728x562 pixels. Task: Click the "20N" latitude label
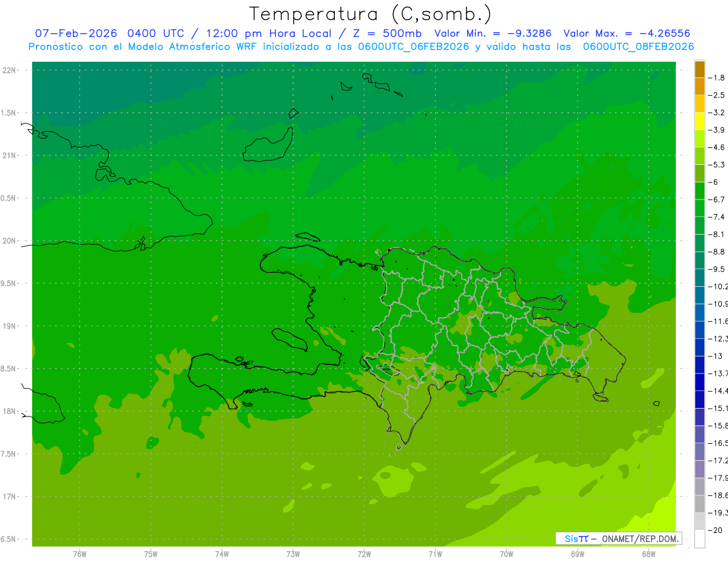(10, 241)
